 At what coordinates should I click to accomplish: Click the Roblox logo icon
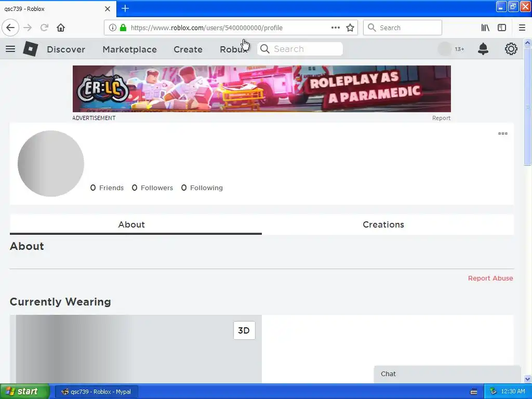31,49
